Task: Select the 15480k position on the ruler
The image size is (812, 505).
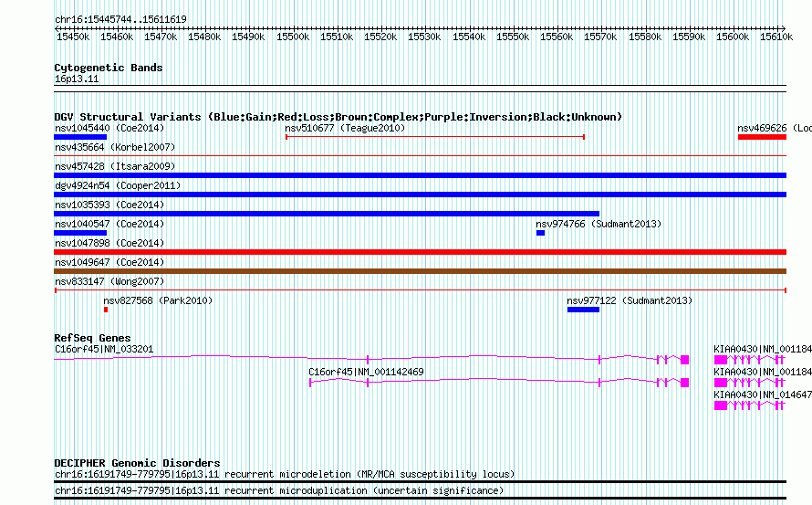Action: (204, 37)
